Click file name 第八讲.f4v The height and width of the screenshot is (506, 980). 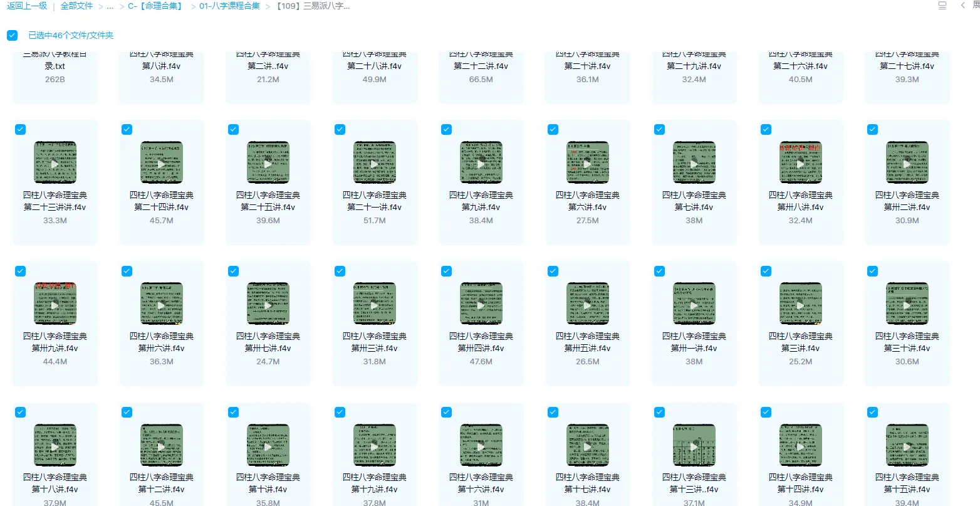tap(162, 66)
